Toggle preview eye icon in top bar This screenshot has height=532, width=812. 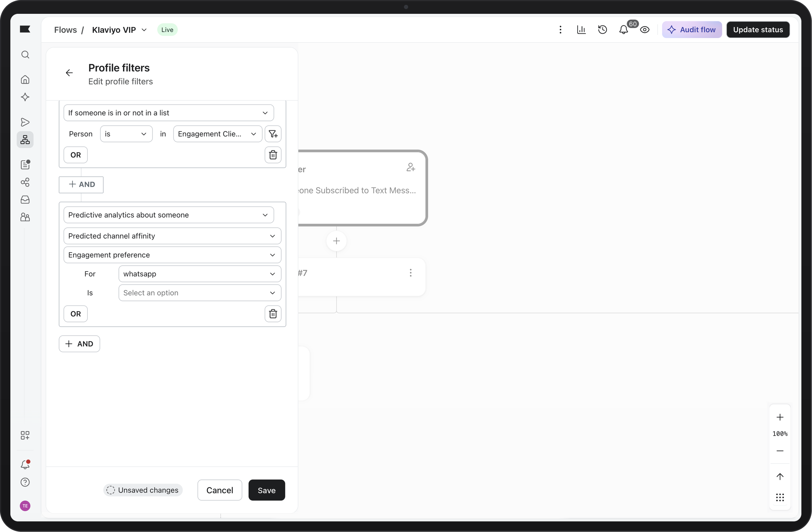tap(645, 30)
